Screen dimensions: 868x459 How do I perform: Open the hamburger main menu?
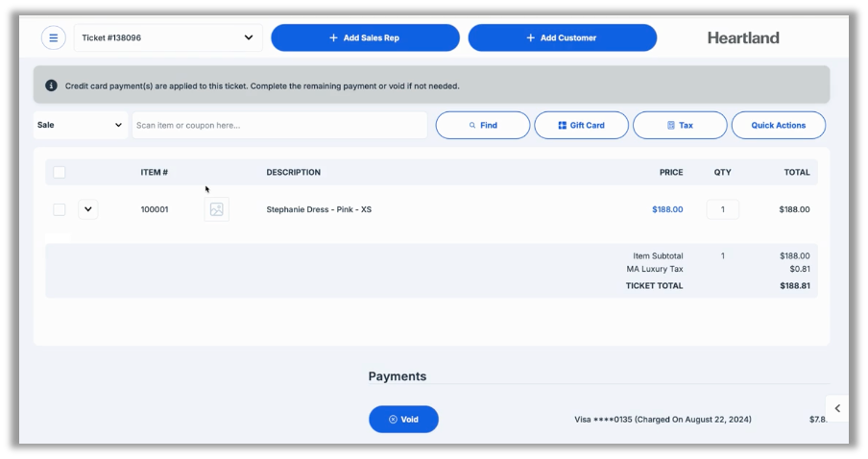coord(53,38)
